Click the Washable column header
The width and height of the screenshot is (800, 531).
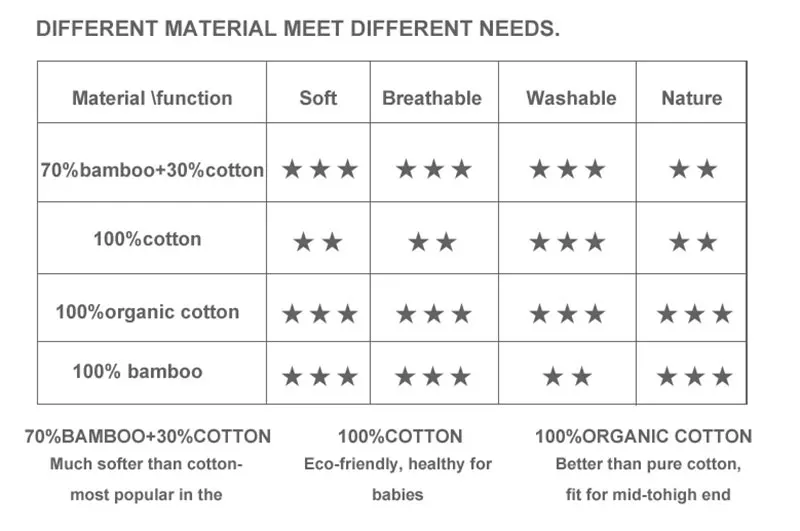click(571, 98)
